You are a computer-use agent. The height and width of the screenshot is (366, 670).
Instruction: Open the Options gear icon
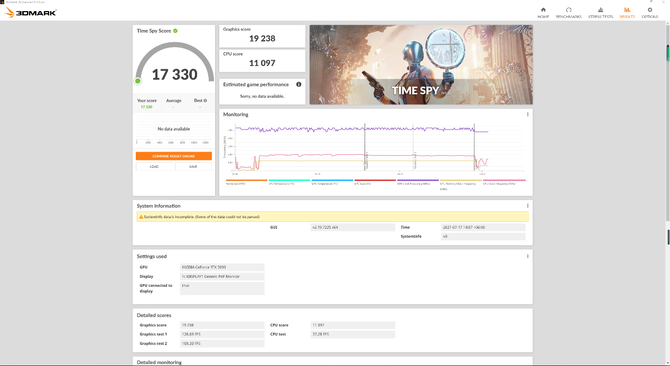[649, 10]
